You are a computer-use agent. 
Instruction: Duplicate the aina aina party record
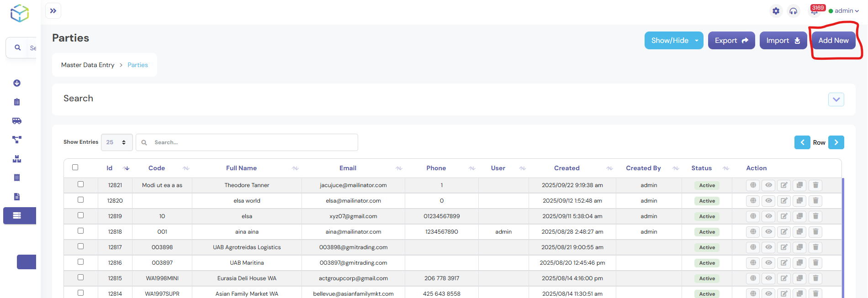(799, 232)
